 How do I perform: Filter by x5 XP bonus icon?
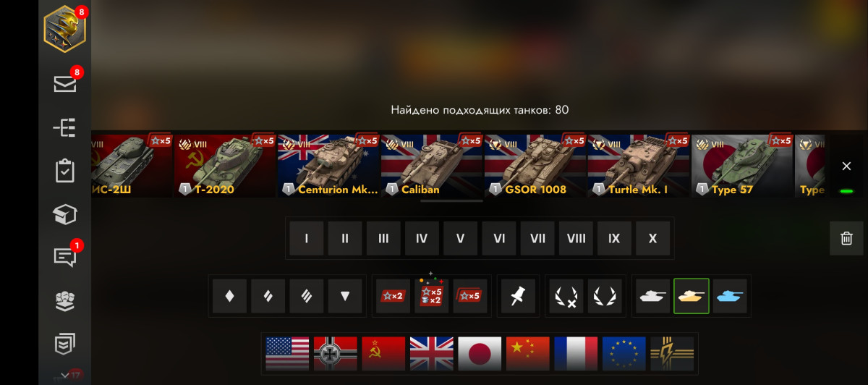[470, 295]
